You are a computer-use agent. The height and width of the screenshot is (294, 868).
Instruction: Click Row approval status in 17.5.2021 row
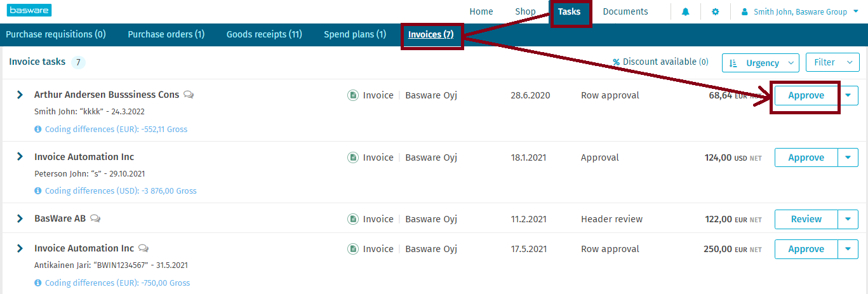point(610,249)
